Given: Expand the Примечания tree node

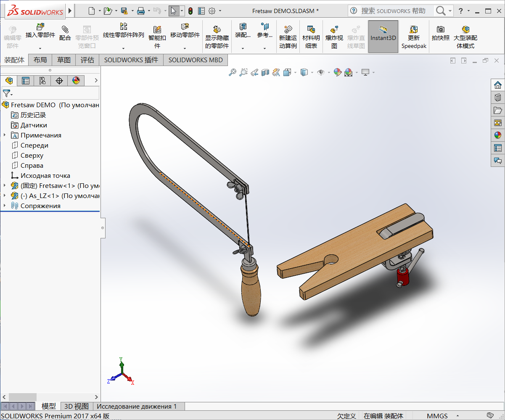Looking at the screenshot, I should pos(5,135).
